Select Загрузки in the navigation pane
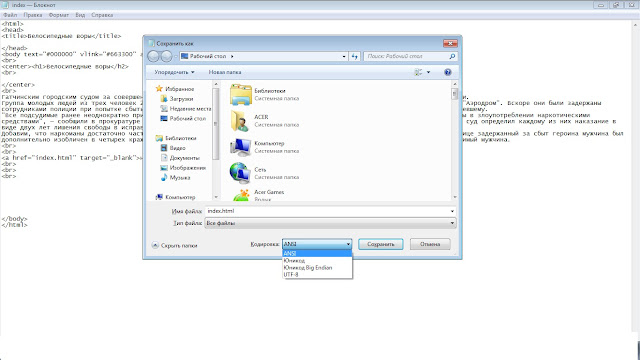Image resolution: width=640 pixels, height=360 pixels. [x=181, y=99]
